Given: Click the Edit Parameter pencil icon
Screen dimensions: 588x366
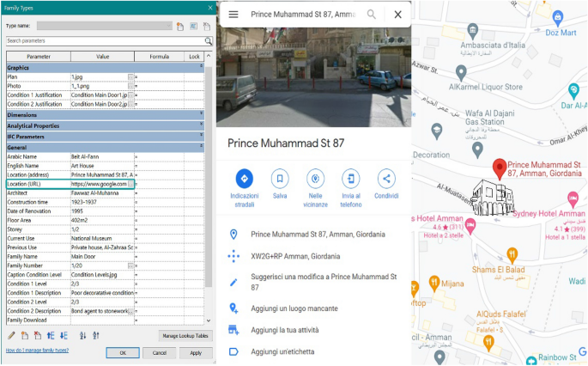Looking at the screenshot, I should pos(11,335).
